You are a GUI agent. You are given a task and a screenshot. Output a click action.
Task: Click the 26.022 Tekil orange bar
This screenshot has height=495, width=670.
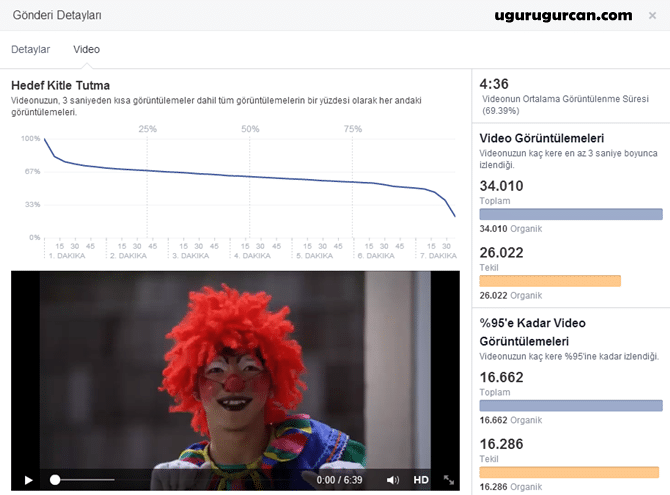click(x=550, y=281)
